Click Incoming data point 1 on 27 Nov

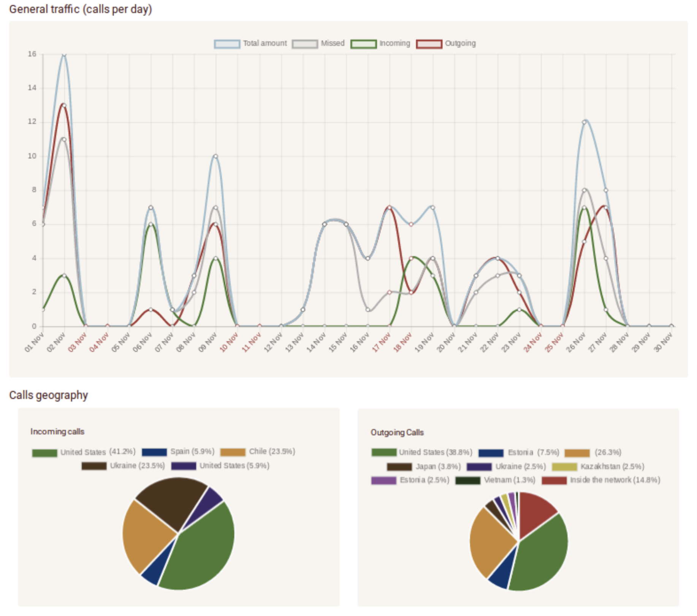click(606, 310)
